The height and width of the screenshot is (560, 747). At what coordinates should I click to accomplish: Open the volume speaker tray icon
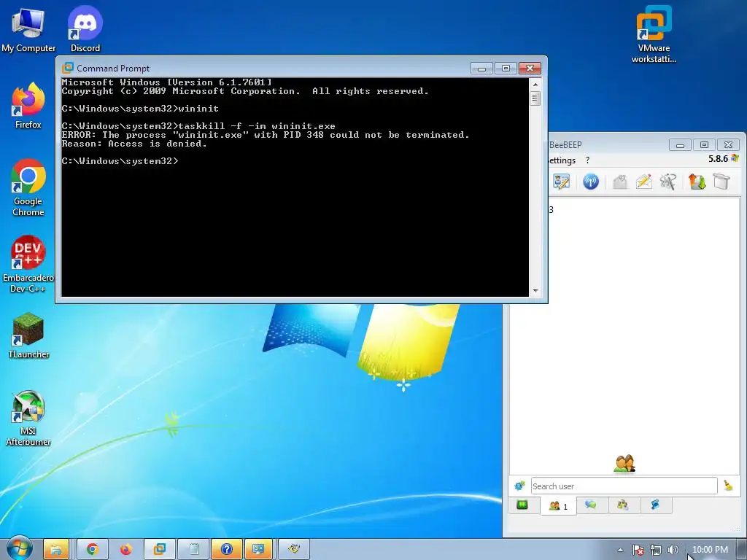point(673,550)
